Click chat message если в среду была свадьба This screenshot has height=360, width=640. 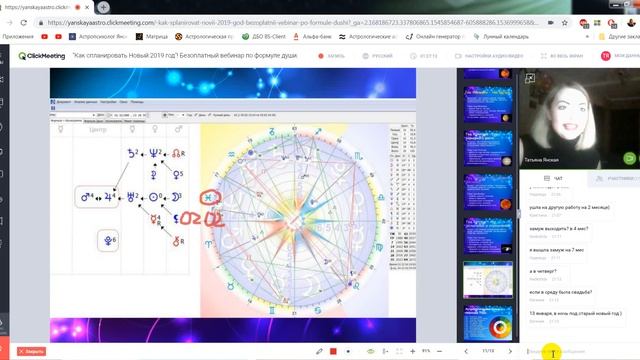tap(560, 292)
